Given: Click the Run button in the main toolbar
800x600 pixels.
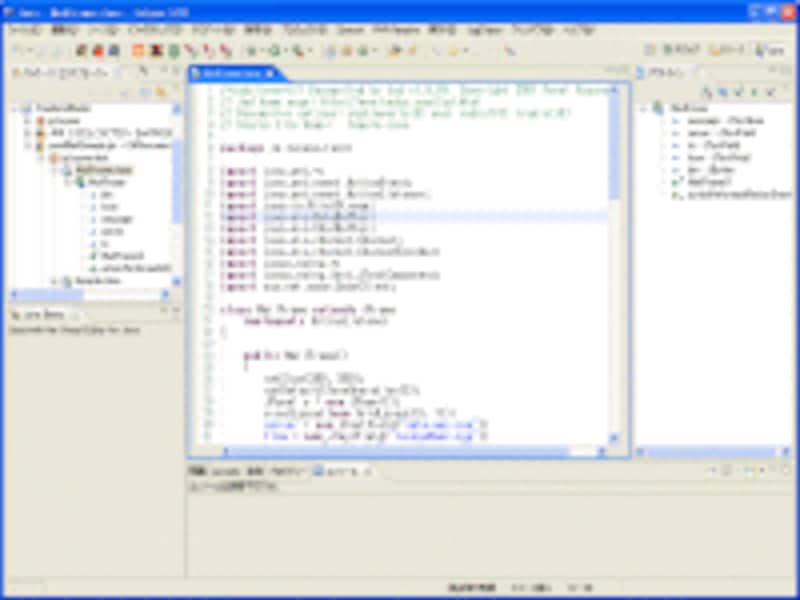Looking at the screenshot, I should 272,50.
